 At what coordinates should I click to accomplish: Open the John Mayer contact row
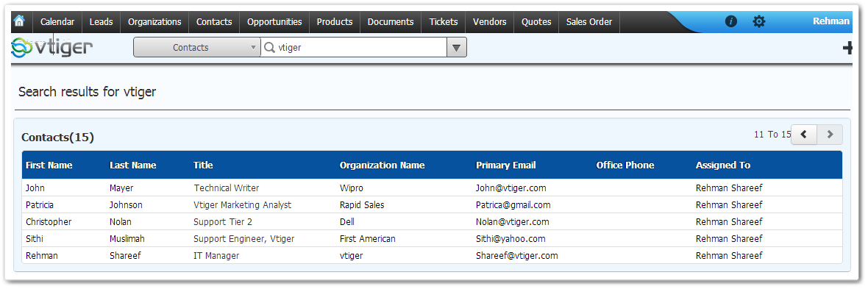tap(432, 188)
